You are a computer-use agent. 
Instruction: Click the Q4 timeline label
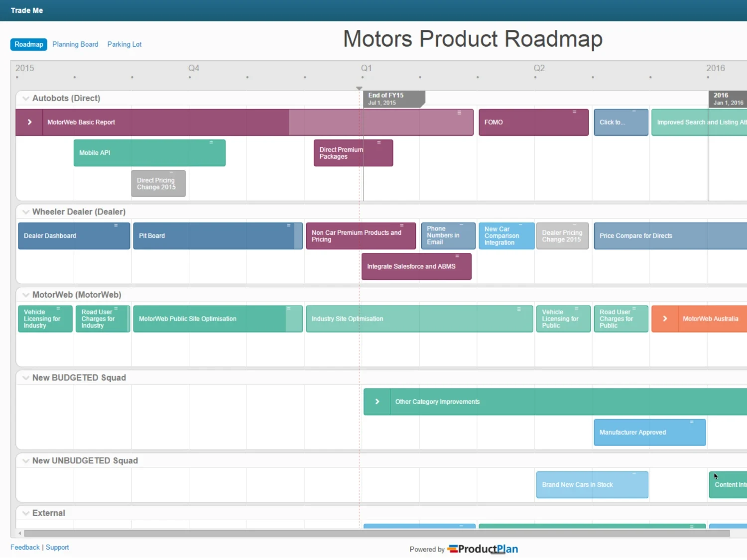pos(194,68)
